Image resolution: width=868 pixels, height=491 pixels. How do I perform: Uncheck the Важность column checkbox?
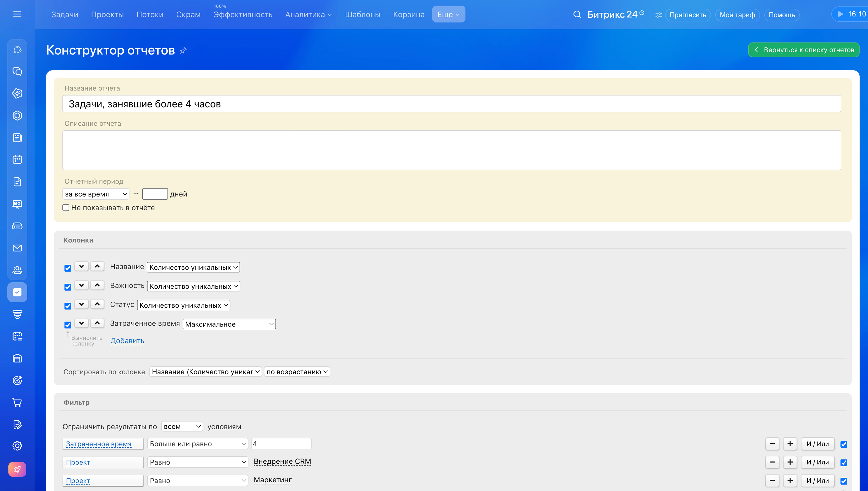click(68, 287)
